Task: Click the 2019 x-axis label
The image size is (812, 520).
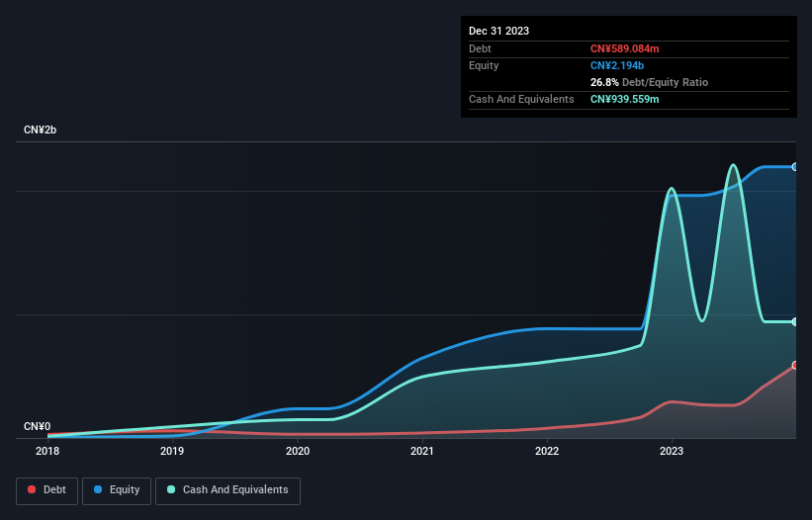Action: 172,451
